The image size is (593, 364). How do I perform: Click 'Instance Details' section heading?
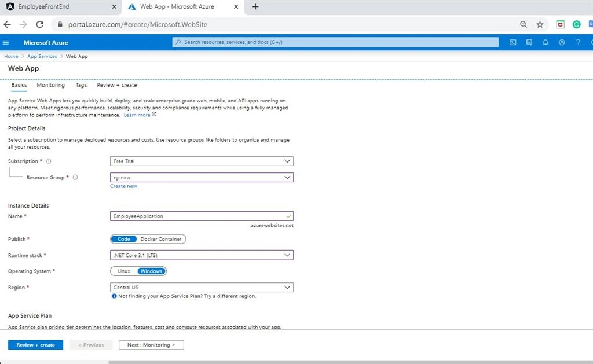pos(28,205)
